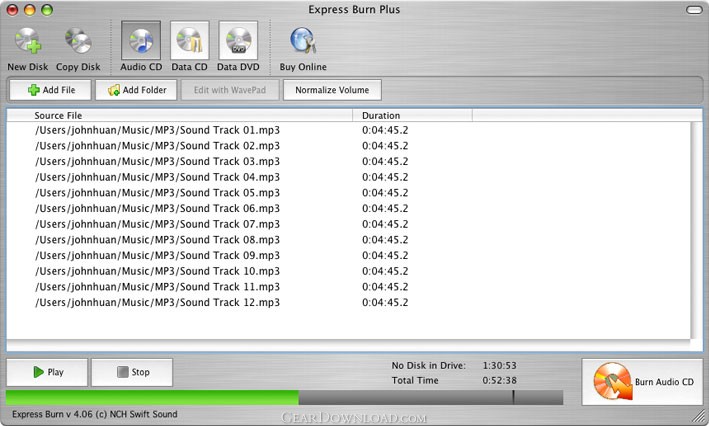Close the window with red button
The width and height of the screenshot is (709, 426).
pos(12,9)
